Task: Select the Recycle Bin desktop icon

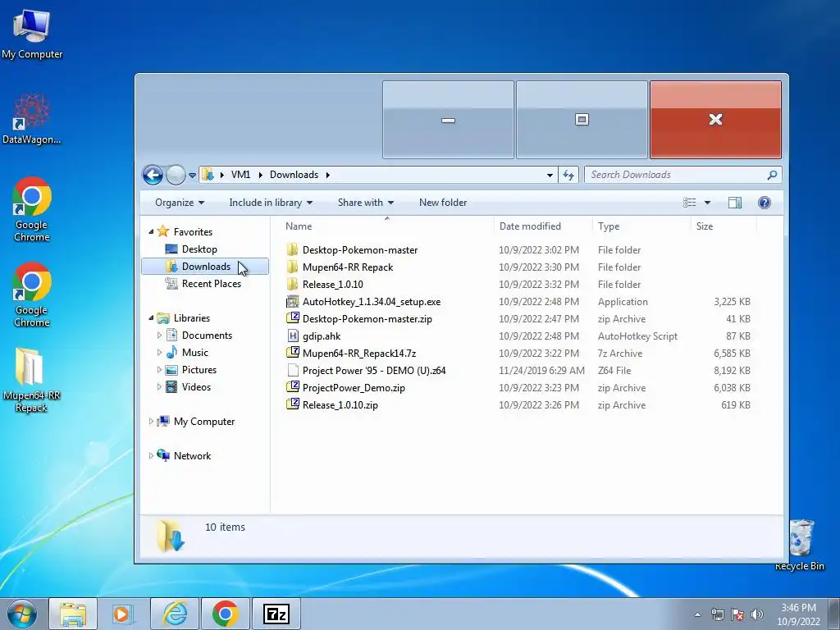Action: point(800,545)
